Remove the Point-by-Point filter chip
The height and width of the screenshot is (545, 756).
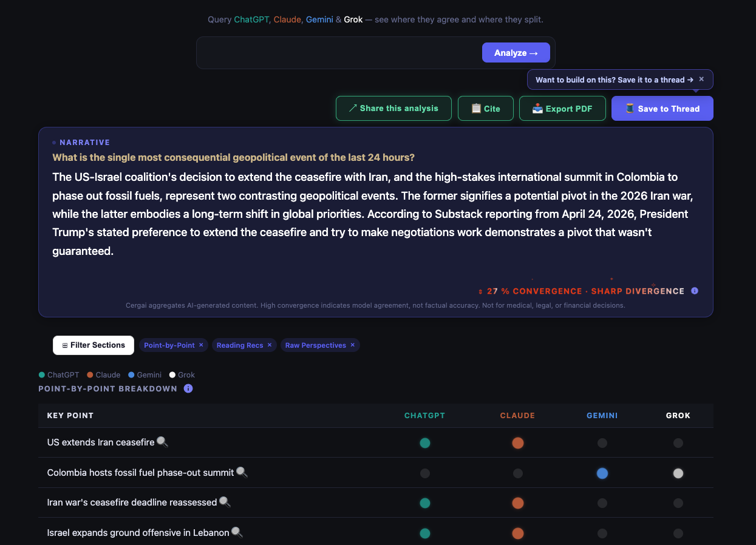(201, 345)
